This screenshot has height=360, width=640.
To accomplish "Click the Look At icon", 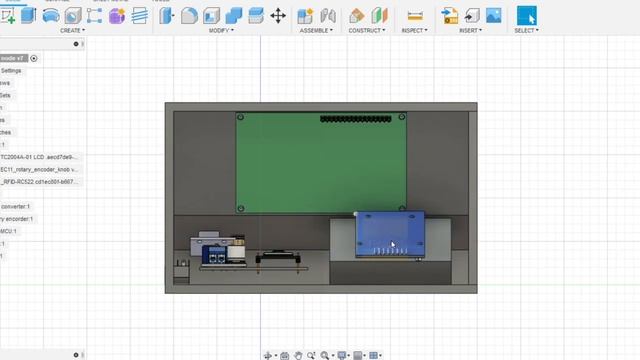I will tap(284, 356).
